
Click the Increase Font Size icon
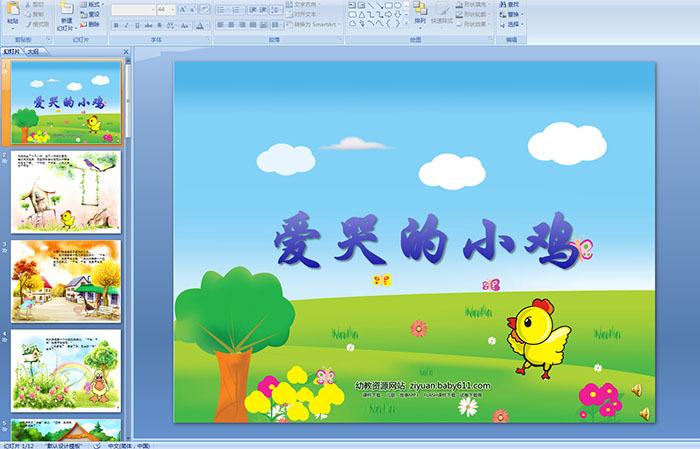click(x=183, y=9)
